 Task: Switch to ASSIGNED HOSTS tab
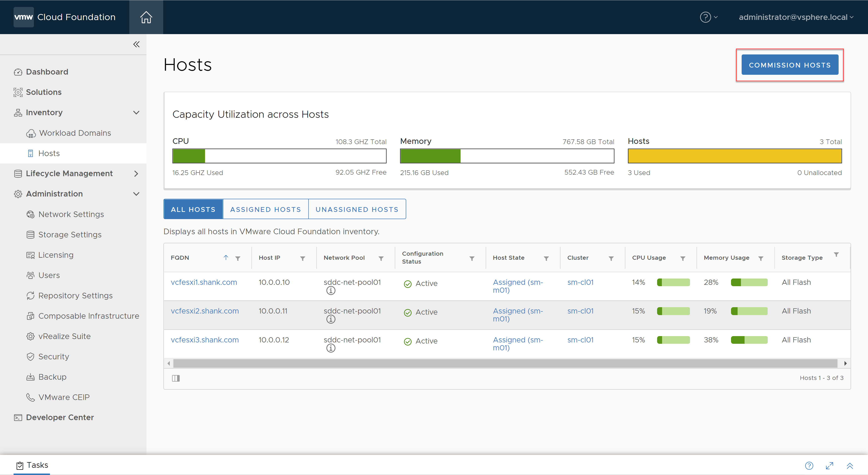pyautogui.click(x=266, y=209)
